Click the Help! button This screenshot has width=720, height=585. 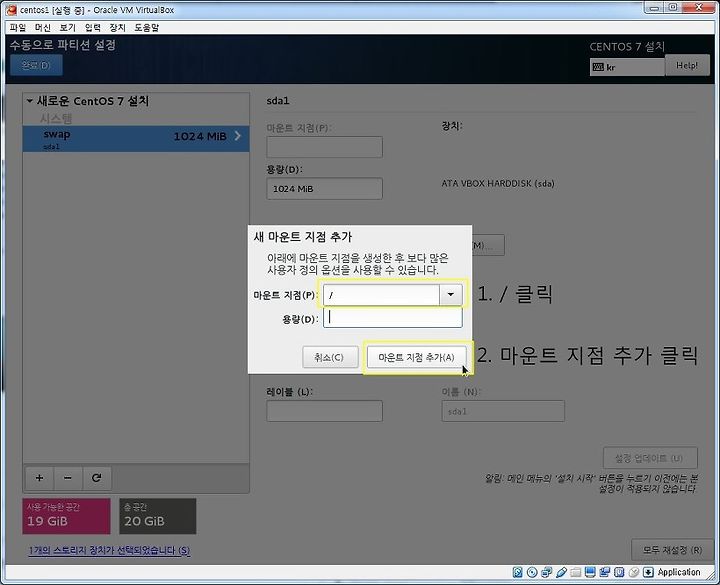(x=687, y=66)
